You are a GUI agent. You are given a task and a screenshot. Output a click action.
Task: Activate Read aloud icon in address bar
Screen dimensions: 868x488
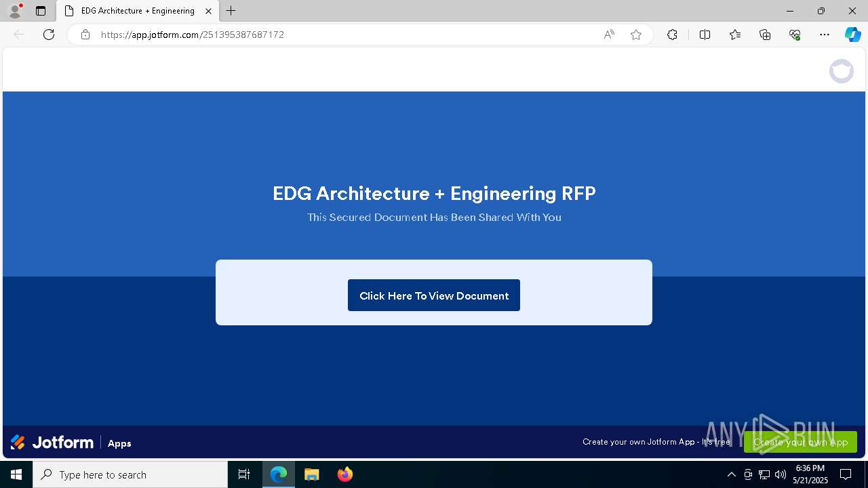(609, 35)
